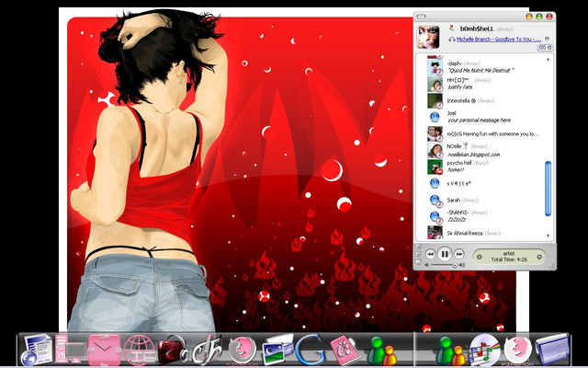Open pink Firefox icon beside the picture icon

point(243,350)
